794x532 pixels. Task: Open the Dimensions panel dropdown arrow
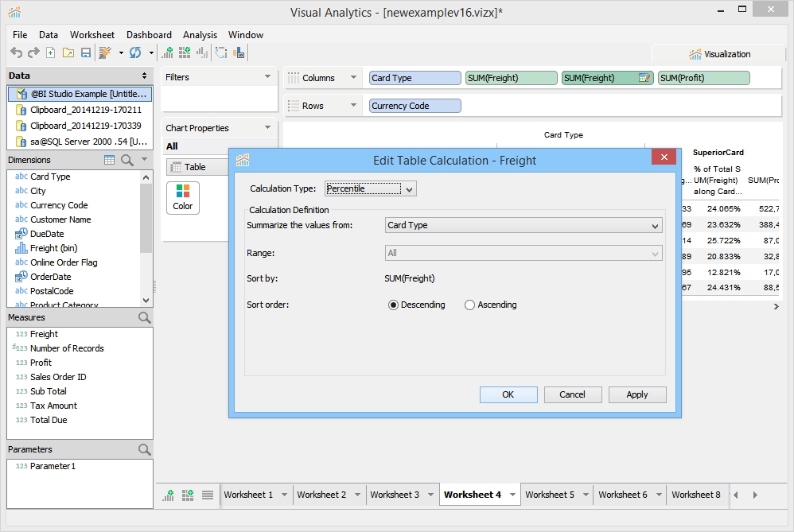tap(144, 160)
